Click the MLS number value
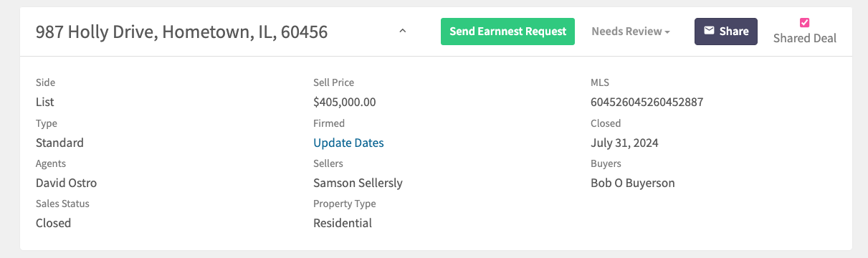 point(647,102)
